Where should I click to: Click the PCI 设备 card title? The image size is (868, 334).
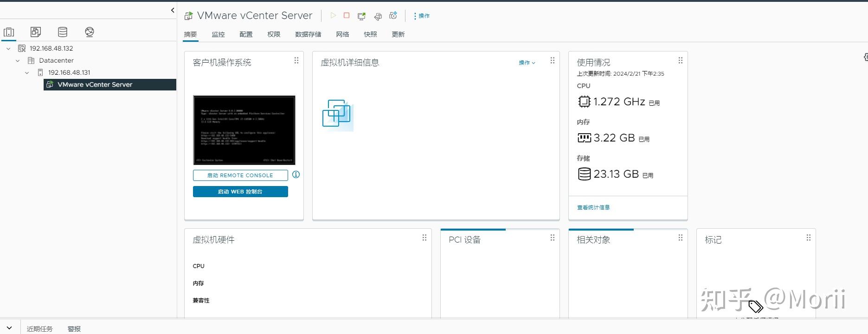click(465, 240)
